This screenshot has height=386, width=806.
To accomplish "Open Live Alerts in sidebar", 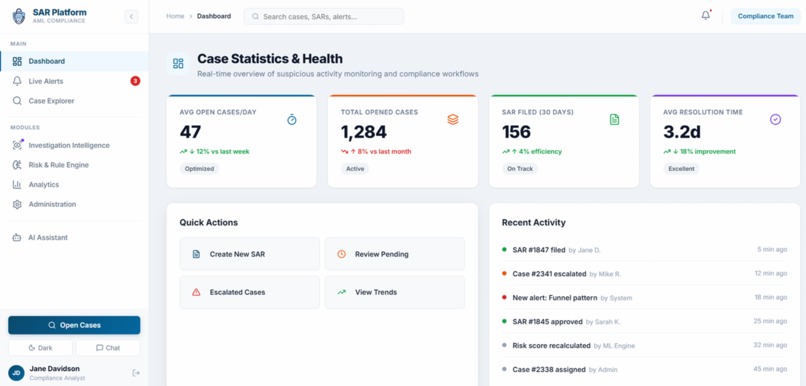I will pyautogui.click(x=74, y=81).
